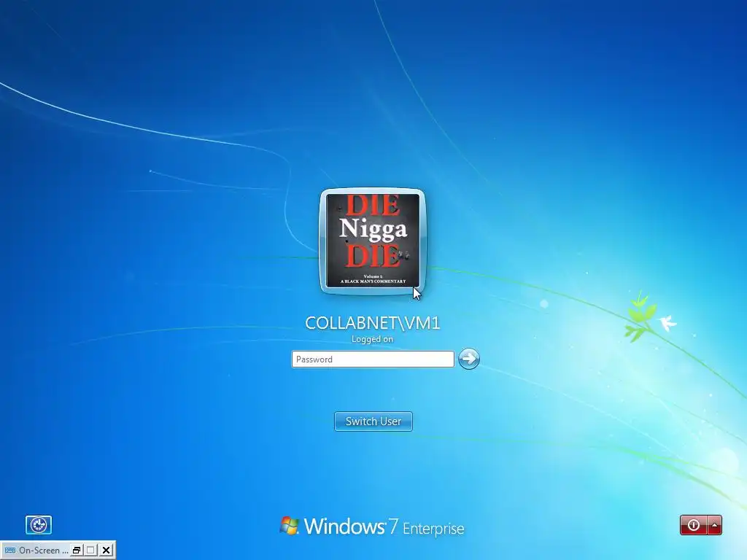Close the On-Screen keyboard window
This screenshot has width=747, height=560.
coord(107,550)
